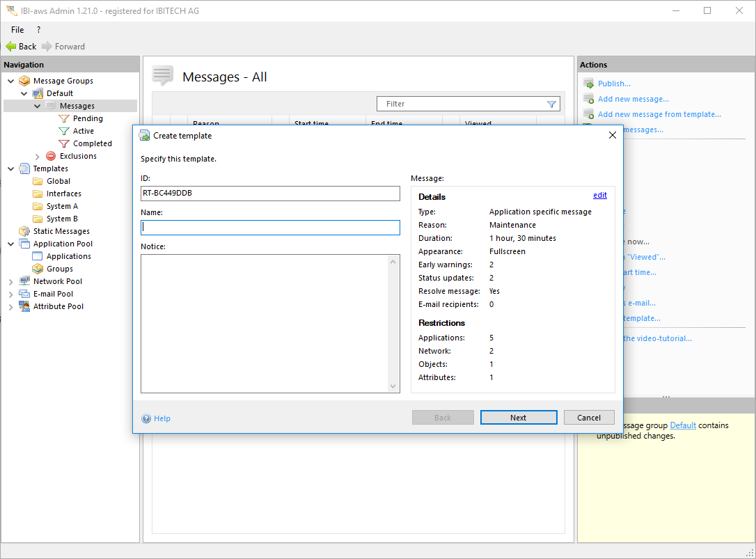Click the Message Groups icon in navigation
The height and width of the screenshot is (559, 756).
[x=24, y=81]
